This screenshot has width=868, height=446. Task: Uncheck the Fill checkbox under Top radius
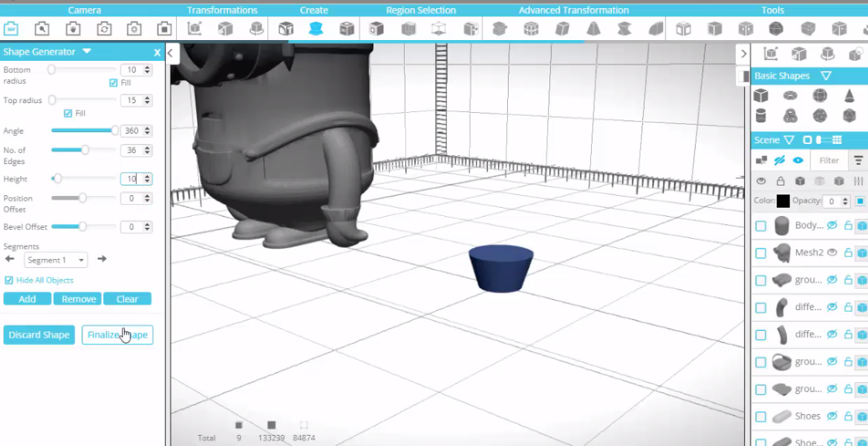click(68, 113)
